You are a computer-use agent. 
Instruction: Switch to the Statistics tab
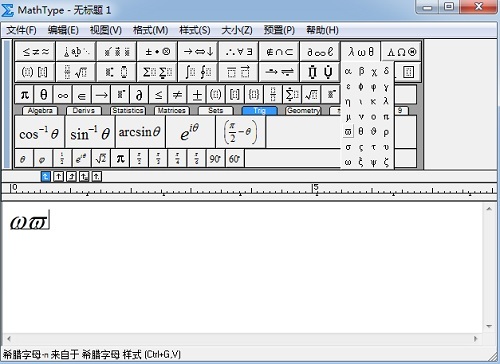click(128, 110)
